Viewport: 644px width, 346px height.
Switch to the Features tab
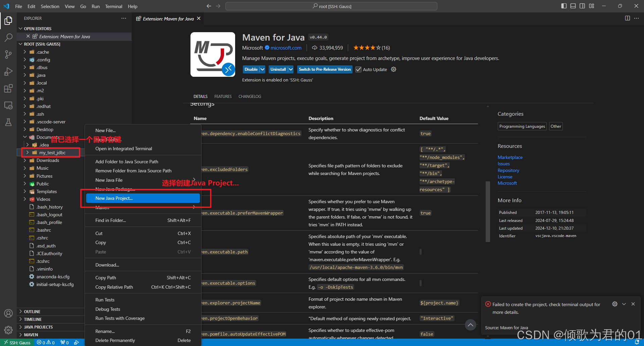pos(223,96)
